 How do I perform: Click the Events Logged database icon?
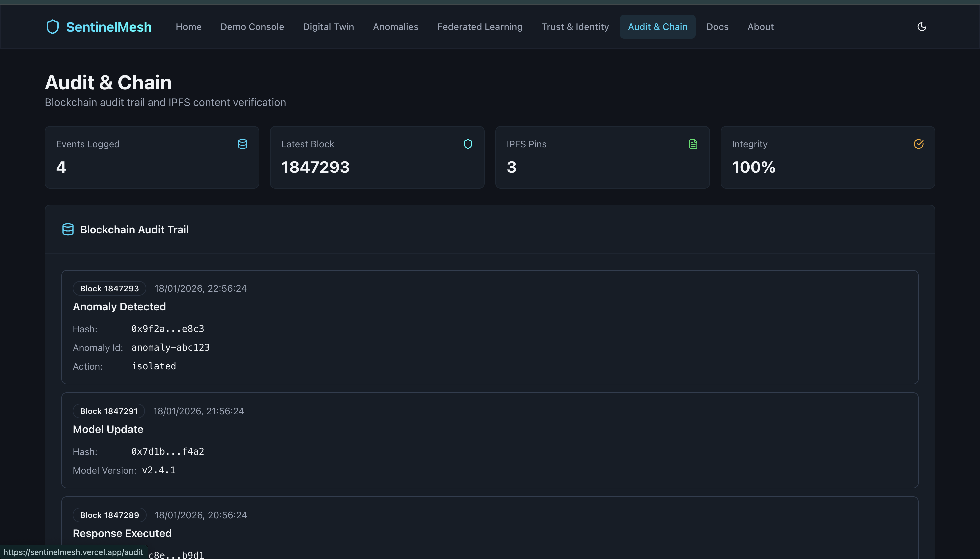coord(242,144)
